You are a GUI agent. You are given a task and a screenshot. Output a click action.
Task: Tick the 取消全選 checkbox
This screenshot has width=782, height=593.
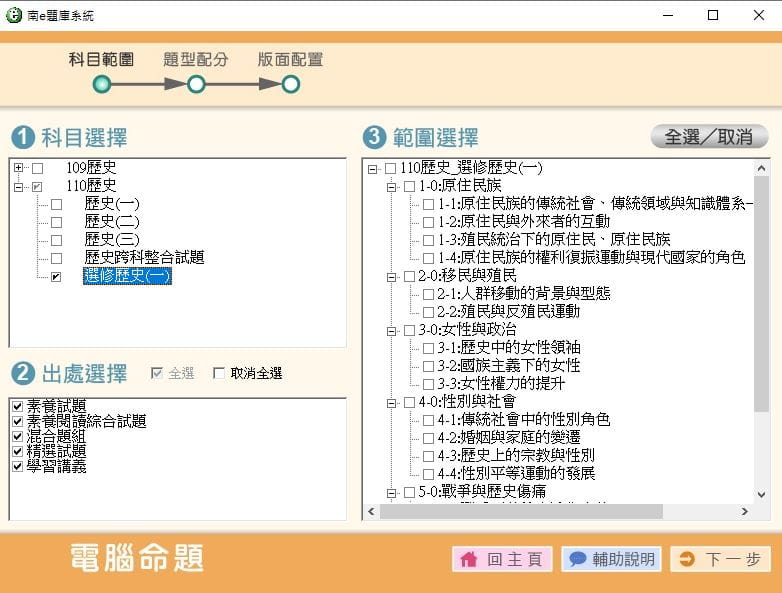click(x=218, y=373)
